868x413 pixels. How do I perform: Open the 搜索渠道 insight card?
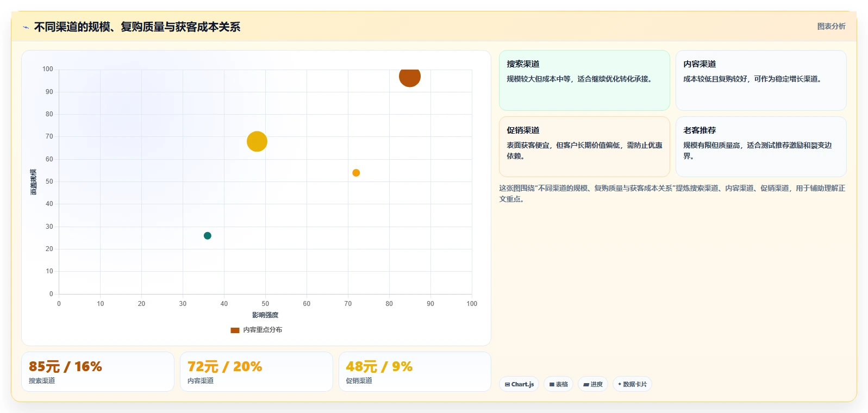tap(584, 80)
